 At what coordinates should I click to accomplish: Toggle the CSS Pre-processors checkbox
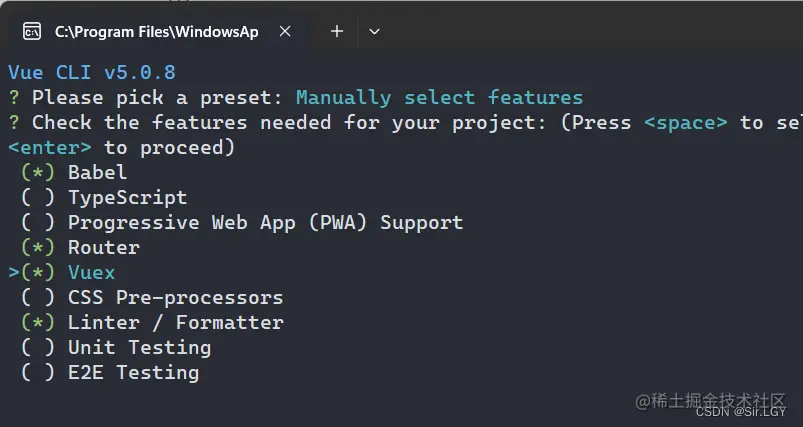tap(38, 298)
